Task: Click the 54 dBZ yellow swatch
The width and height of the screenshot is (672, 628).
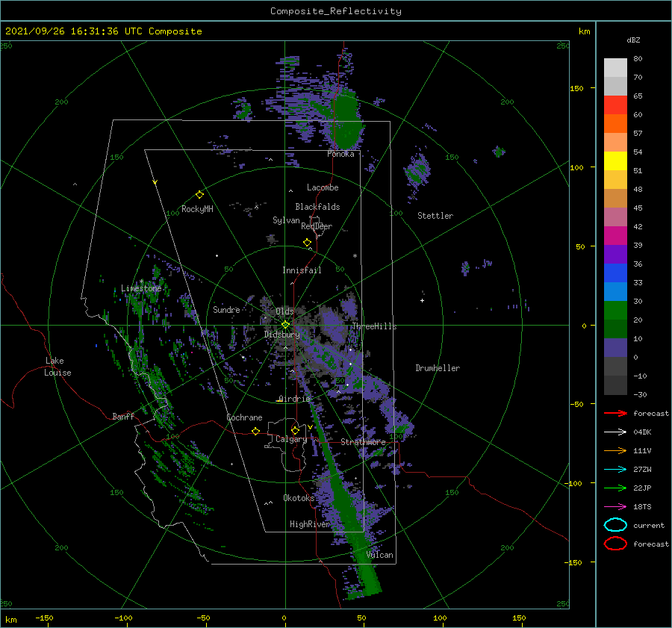Action: coord(615,161)
